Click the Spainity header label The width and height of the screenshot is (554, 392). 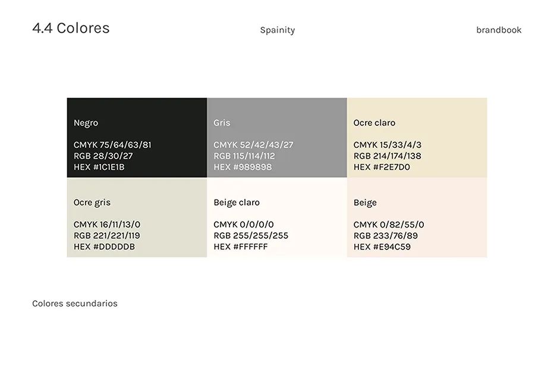coord(277,30)
